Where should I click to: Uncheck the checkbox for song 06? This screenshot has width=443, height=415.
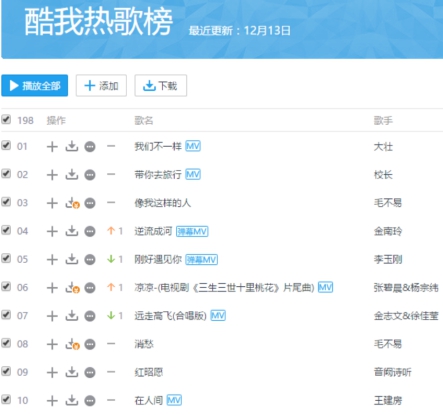click(6, 287)
